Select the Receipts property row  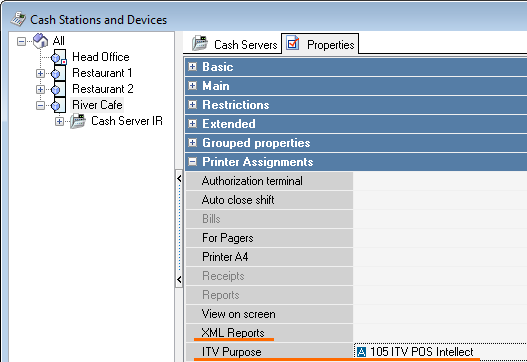click(269, 276)
